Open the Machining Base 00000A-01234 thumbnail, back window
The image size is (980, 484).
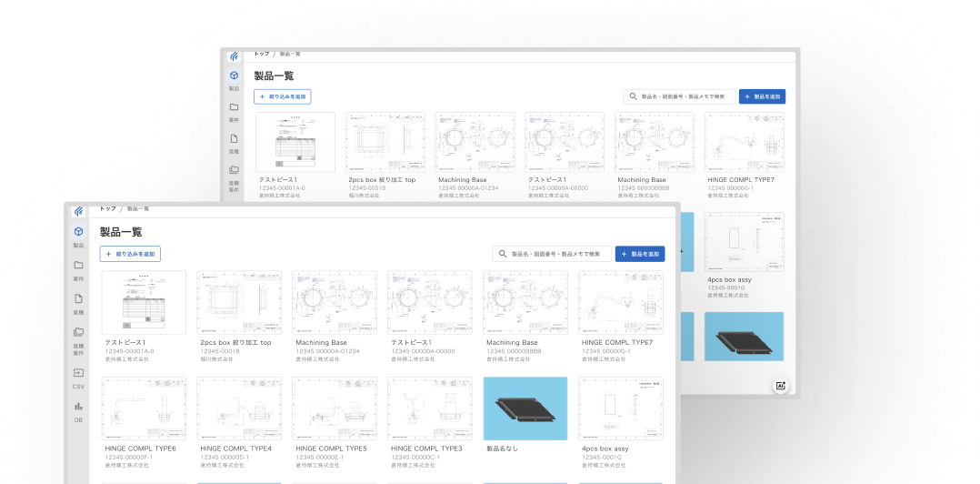[475, 142]
